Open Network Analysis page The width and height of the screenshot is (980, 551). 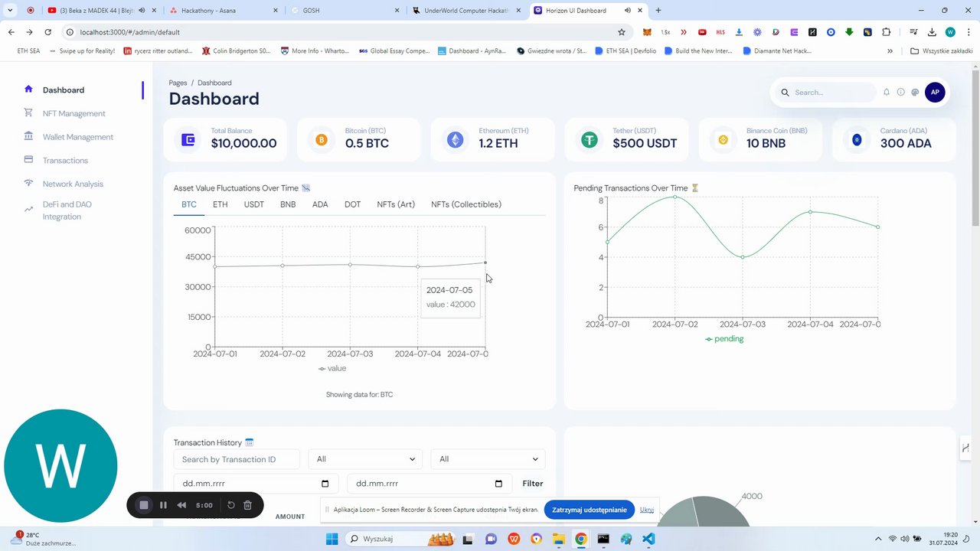pyautogui.click(x=73, y=184)
